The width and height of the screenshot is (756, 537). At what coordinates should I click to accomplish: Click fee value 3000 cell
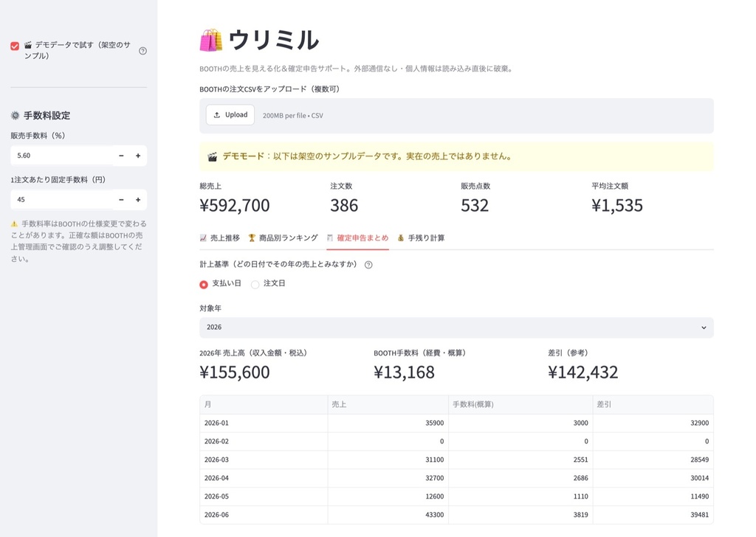(x=520, y=423)
